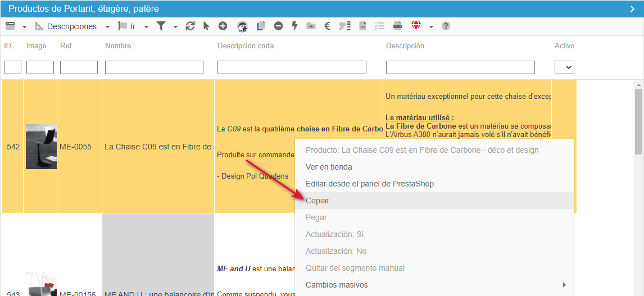This screenshot has width=644, height=296.
Task: Click the printer icon in toolbar
Action: click(x=397, y=26)
